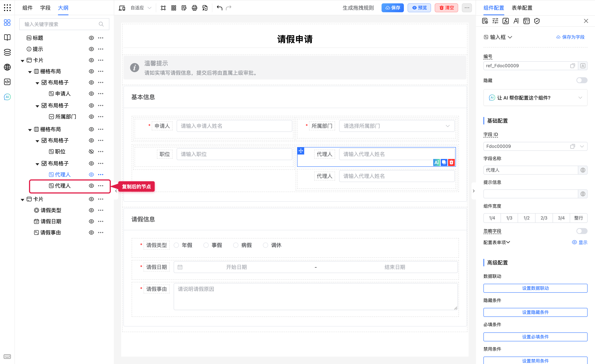The height and width of the screenshot is (364, 595).
Task: Toggle the 忽略字段 switch
Action: (582, 231)
